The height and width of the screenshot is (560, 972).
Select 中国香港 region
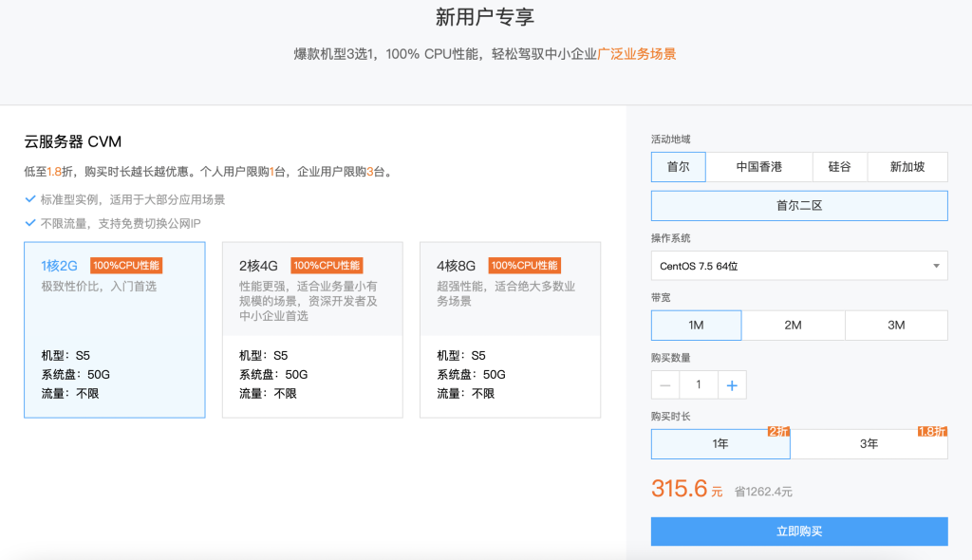click(x=758, y=167)
